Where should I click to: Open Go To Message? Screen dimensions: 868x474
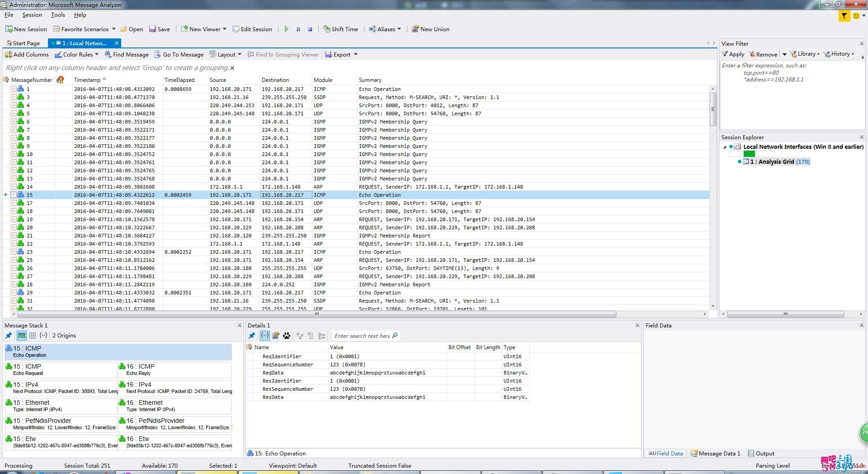[179, 54]
